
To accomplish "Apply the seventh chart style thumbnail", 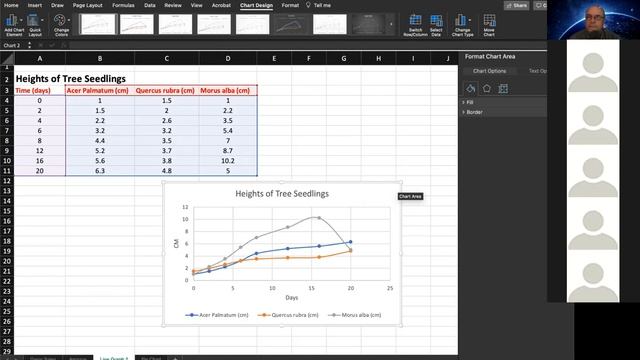I will click(x=330, y=24).
